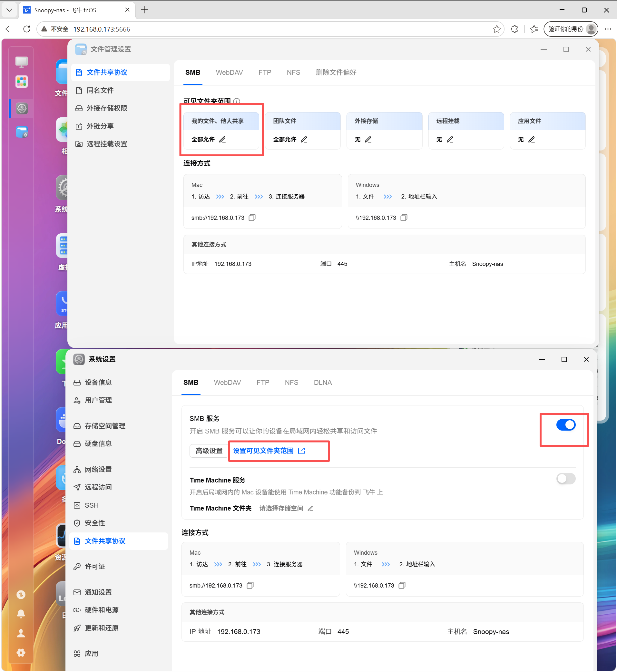The width and height of the screenshot is (617, 672).
Task: Switch to WebDAV tab in 系统设置
Action: [x=227, y=383]
